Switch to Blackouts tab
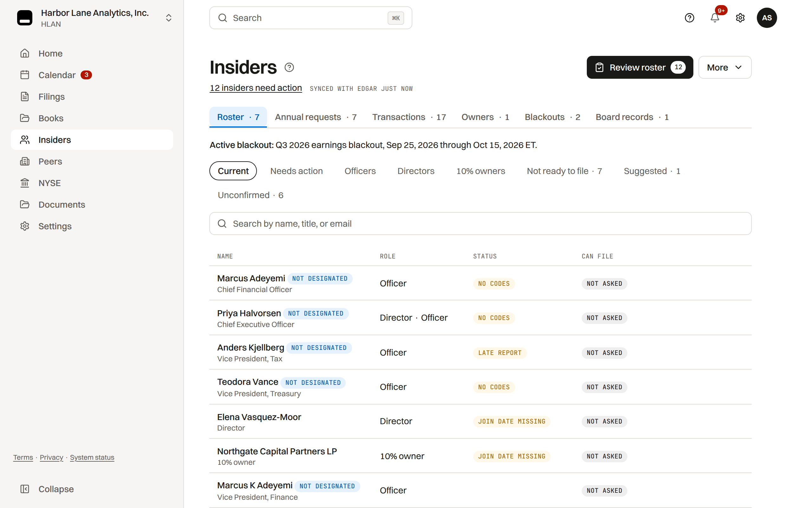The image size is (812, 508). (x=552, y=117)
